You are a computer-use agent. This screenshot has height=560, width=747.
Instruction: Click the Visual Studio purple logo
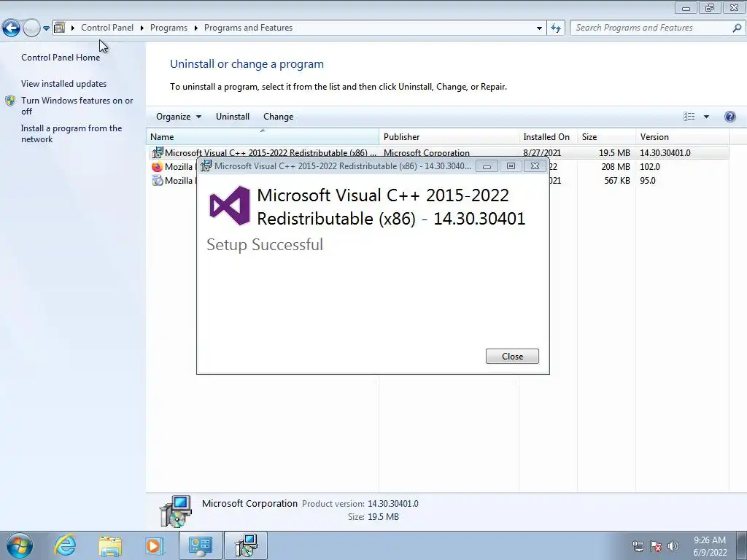point(230,205)
